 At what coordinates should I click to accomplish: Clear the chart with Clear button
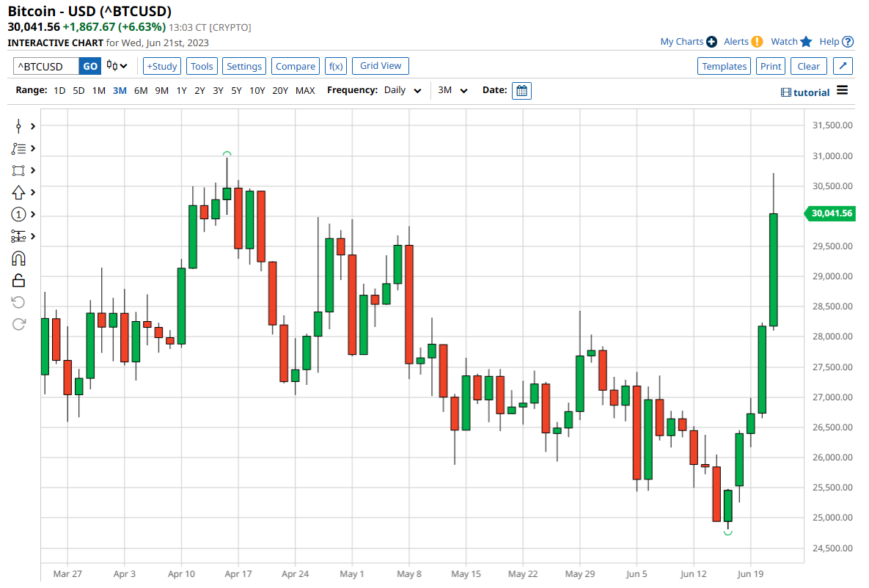tap(809, 66)
